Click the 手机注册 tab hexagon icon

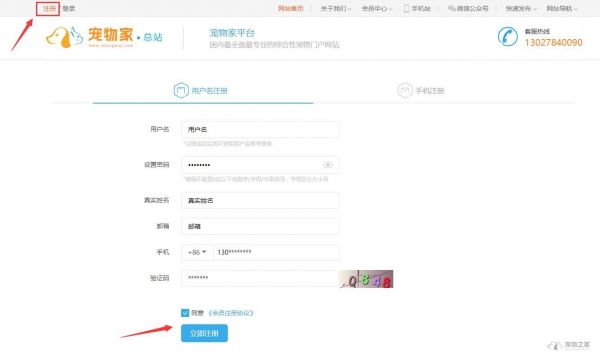click(404, 90)
